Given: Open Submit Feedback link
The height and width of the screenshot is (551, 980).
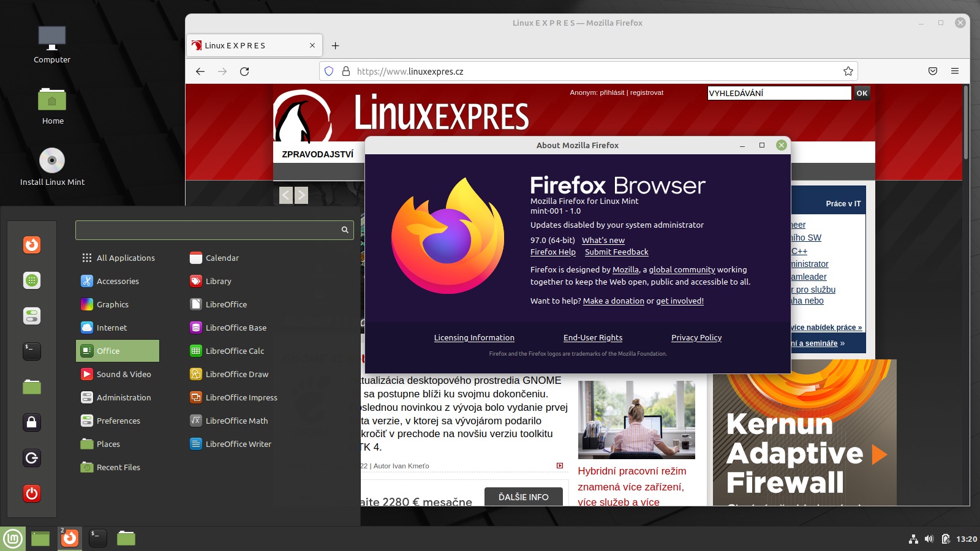Looking at the screenshot, I should point(616,252).
